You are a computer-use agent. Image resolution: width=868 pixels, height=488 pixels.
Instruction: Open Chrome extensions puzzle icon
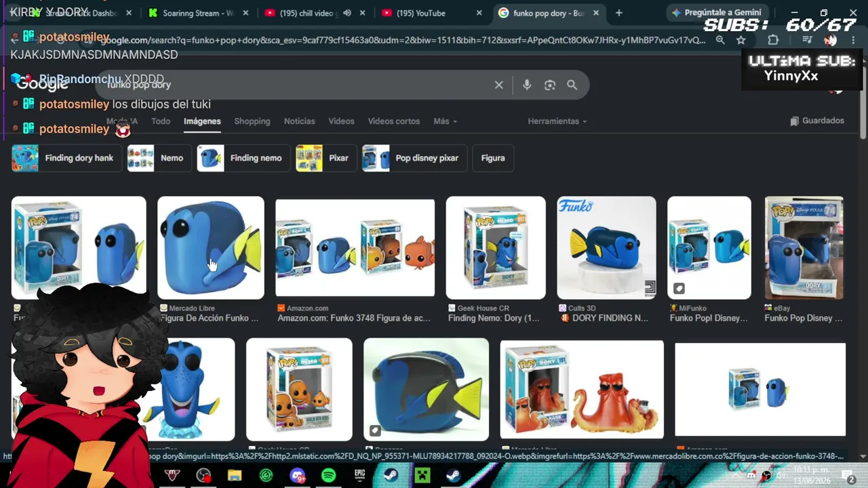773,40
